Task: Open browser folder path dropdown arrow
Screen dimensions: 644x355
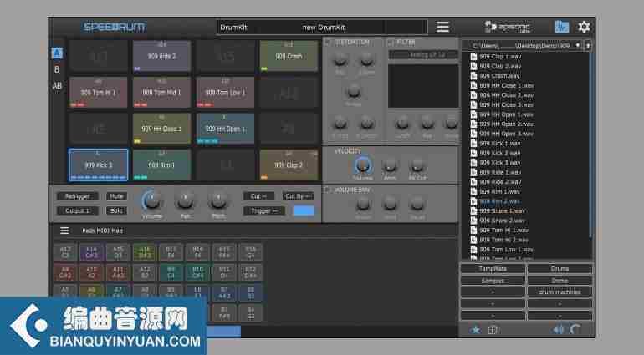Action: tap(578, 46)
